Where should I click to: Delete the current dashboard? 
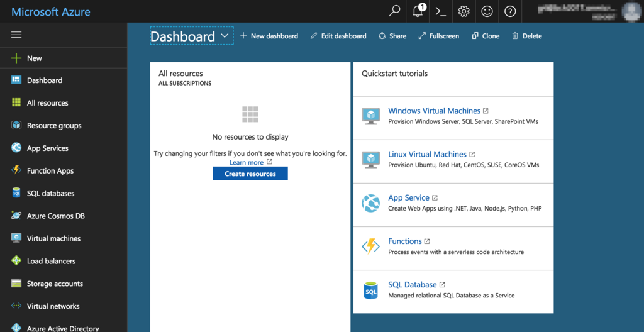[x=527, y=36]
